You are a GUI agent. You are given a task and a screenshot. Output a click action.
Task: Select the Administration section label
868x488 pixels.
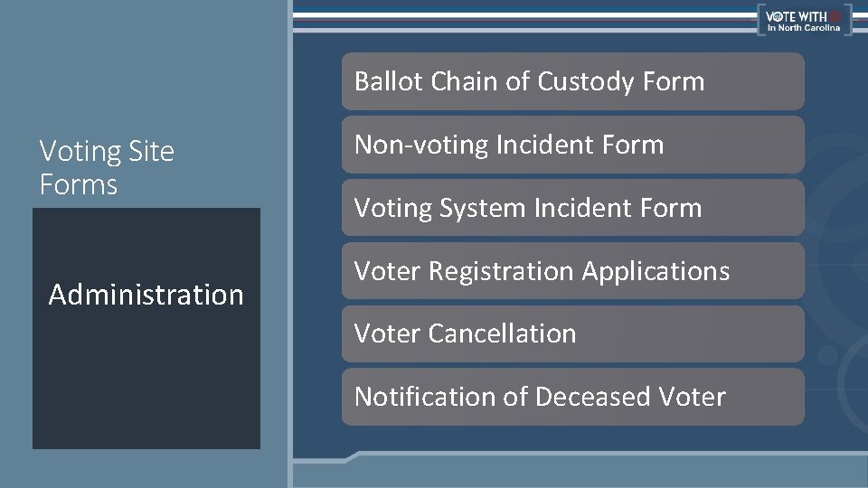(146, 295)
